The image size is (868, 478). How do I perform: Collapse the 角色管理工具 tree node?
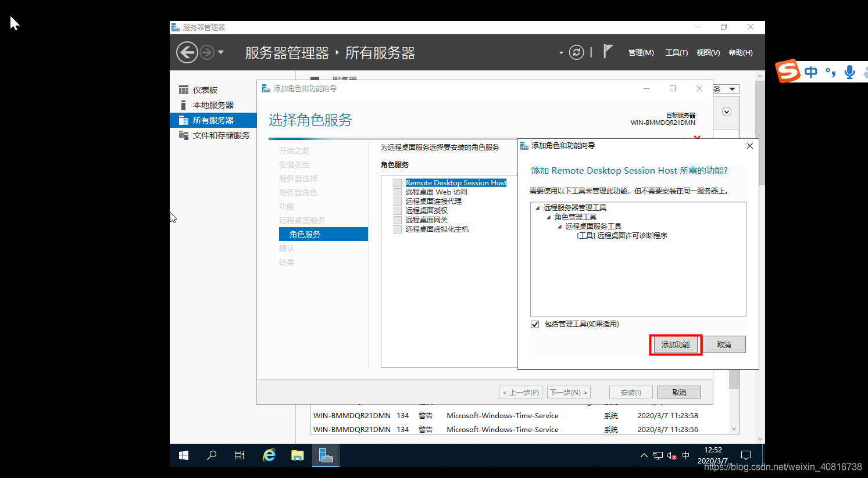[x=549, y=217]
